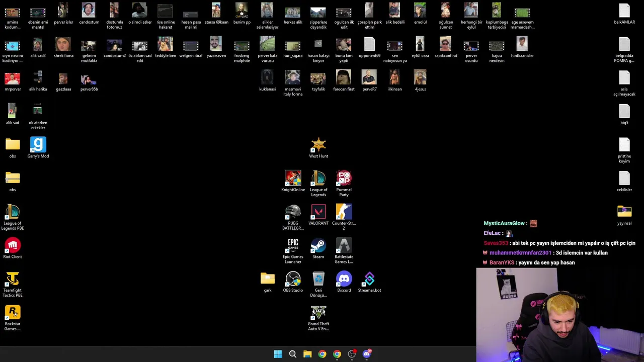Viewport: 644px width, 362px height.
Task: Open the Geri Dönüşüm recycle bin
Action: 318,285
